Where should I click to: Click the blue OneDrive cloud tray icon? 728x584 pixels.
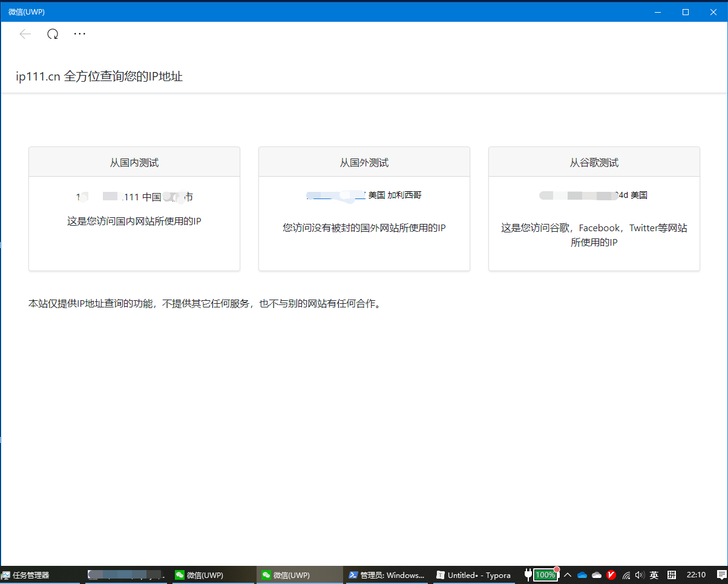pos(582,575)
